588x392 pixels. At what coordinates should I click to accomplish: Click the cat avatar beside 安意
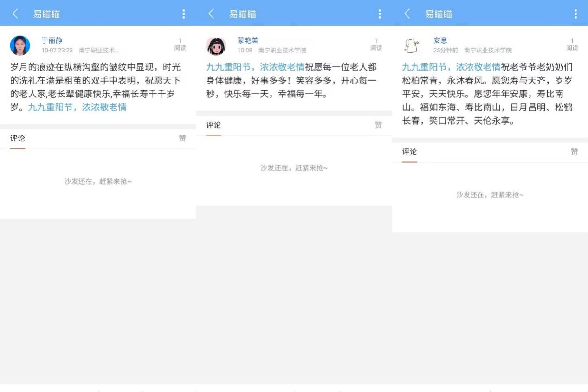pyautogui.click(x=411, y=45)
